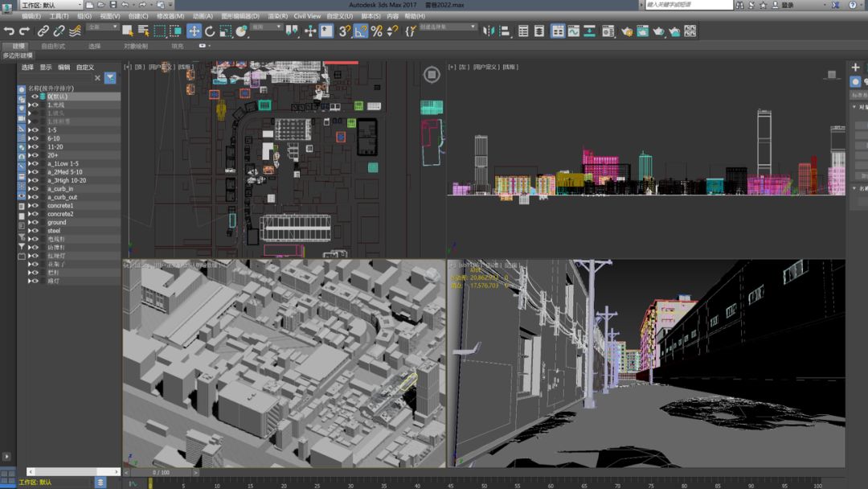Viewport: 868px width, 489px height.
Task: Click the Select and Link chain icon
Action: point(43,31)
